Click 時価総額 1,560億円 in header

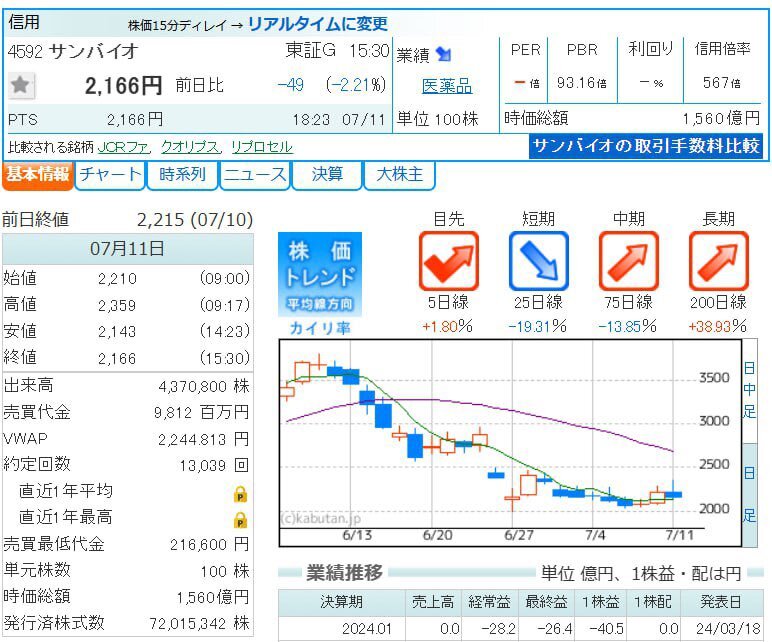632,118
